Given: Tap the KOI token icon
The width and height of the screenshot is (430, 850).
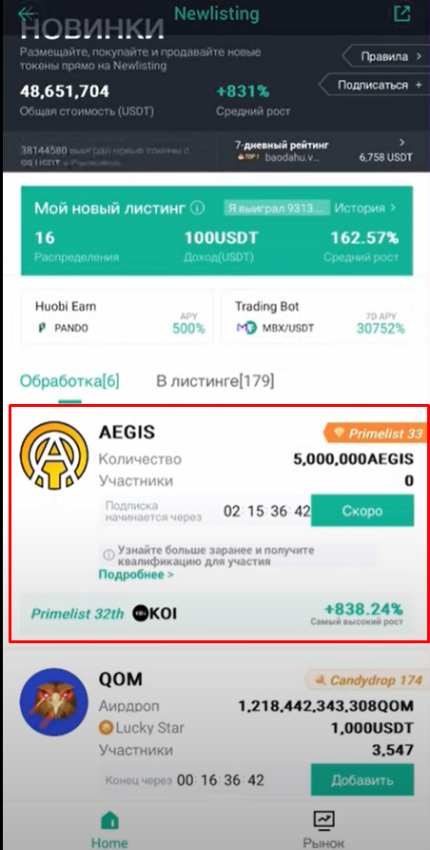Looking at the screenshot, I should click(140, 614).
